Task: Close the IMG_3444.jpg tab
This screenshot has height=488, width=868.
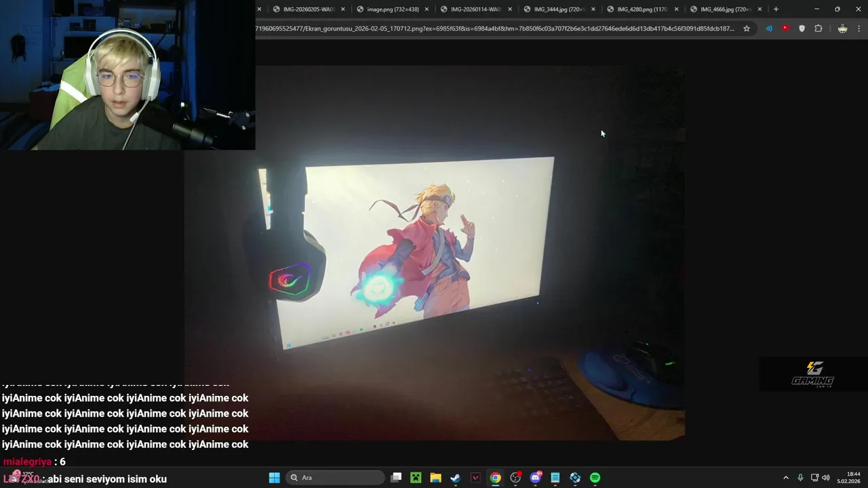Action: tap(593, 9)
